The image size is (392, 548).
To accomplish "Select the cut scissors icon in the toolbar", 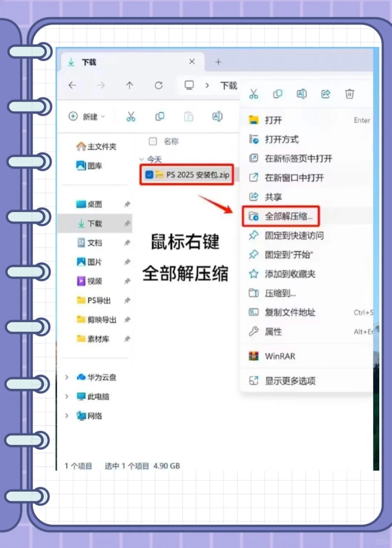I will click(x=131, y=117).
